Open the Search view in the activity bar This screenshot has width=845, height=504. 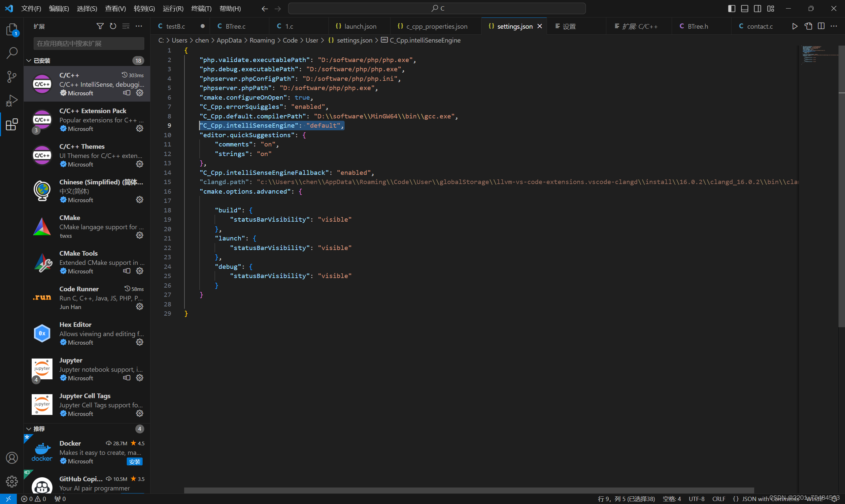[x=12, y=53]
